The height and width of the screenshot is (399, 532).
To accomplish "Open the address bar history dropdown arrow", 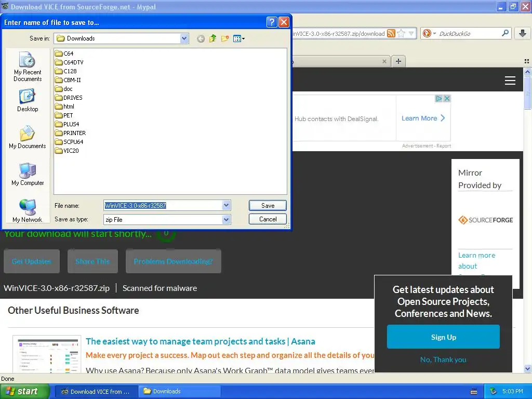I will coord(411,33).
